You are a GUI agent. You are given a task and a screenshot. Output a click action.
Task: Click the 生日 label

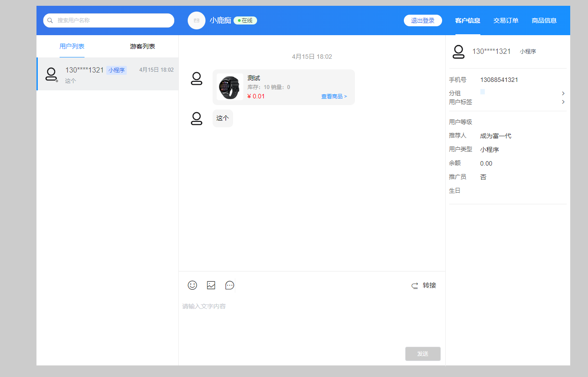pos(455,191)
